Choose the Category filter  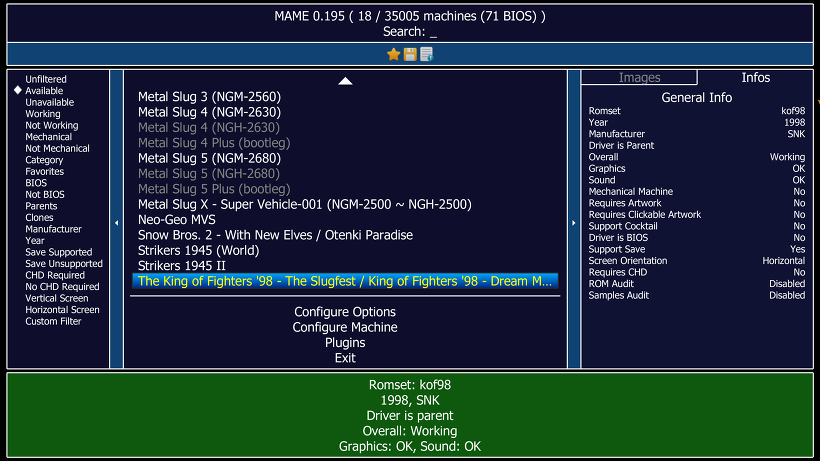click(x=44, y=159)
